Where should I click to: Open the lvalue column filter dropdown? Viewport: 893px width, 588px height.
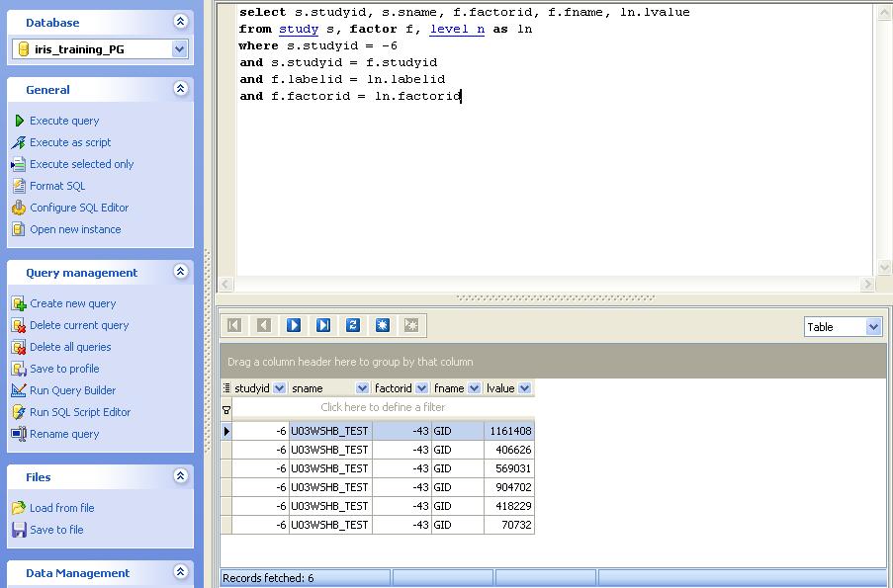(524, 388)
